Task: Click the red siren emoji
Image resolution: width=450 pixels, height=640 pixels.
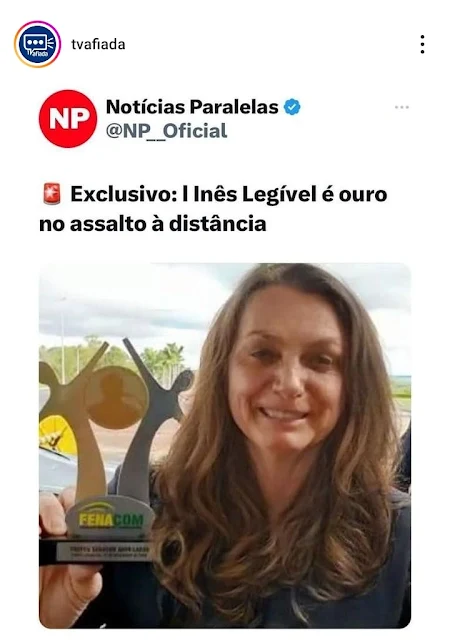Action: [52, 194]
